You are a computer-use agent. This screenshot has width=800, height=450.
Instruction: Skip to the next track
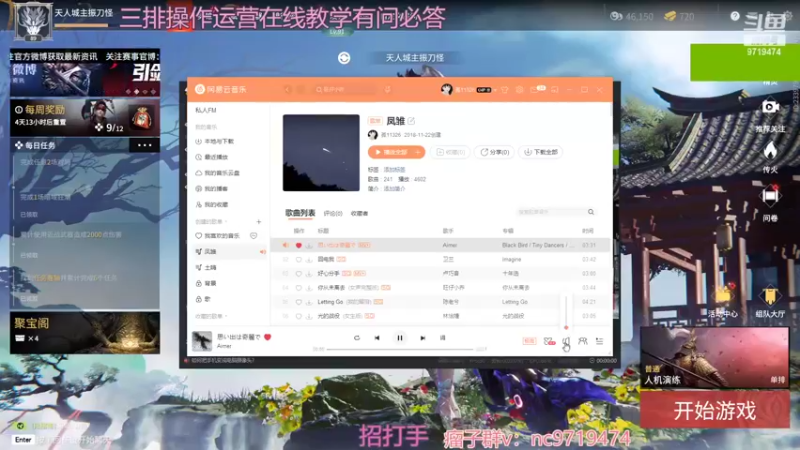point(422,338)
